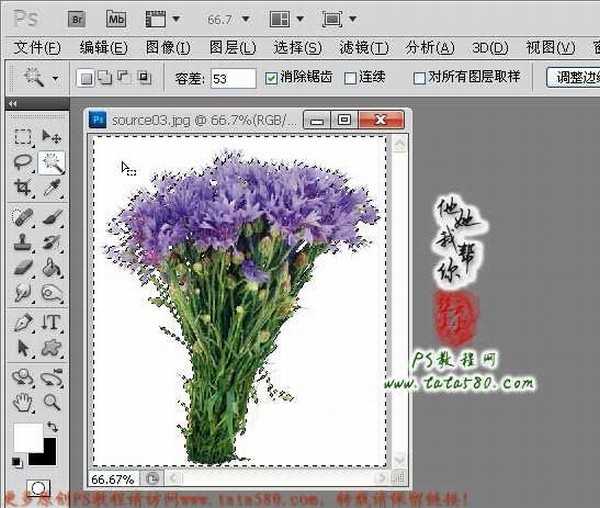Viewport: 600px width, 508px height.
Task: Click the 容差 tolerance input field
Action: coord(233,77)
